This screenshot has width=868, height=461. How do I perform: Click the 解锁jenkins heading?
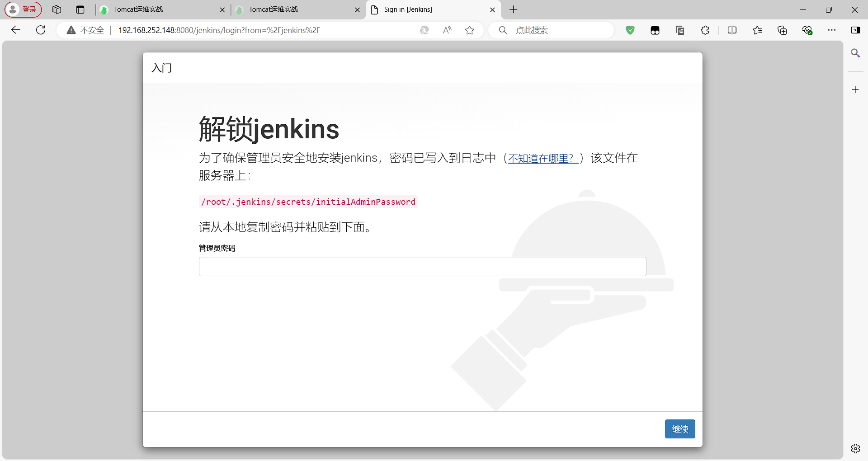pyautogui.click(x=269, y=129)
